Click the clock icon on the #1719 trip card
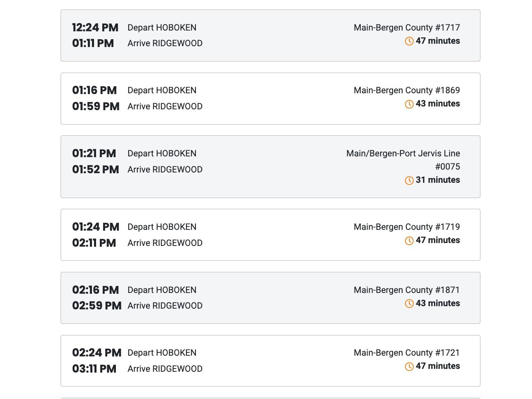 click(409, 241)
